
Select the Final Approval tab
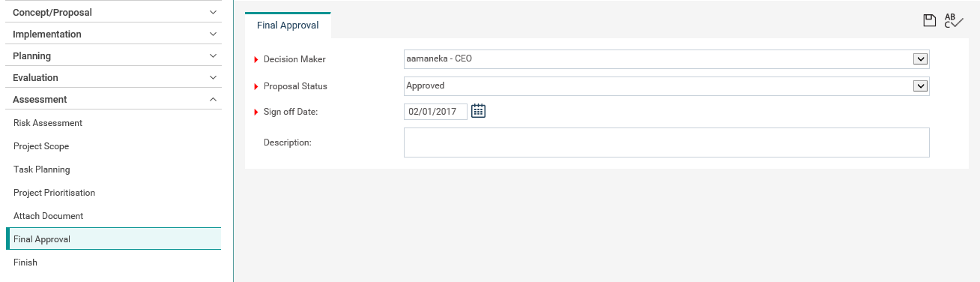(288, 25)
